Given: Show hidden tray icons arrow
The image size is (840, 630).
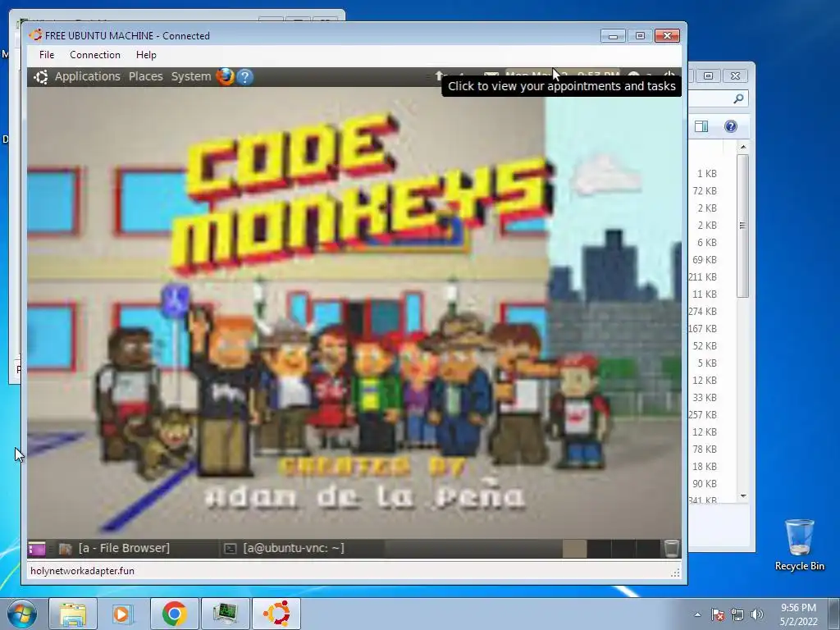Looking at the screenshot, I should 697,614.
